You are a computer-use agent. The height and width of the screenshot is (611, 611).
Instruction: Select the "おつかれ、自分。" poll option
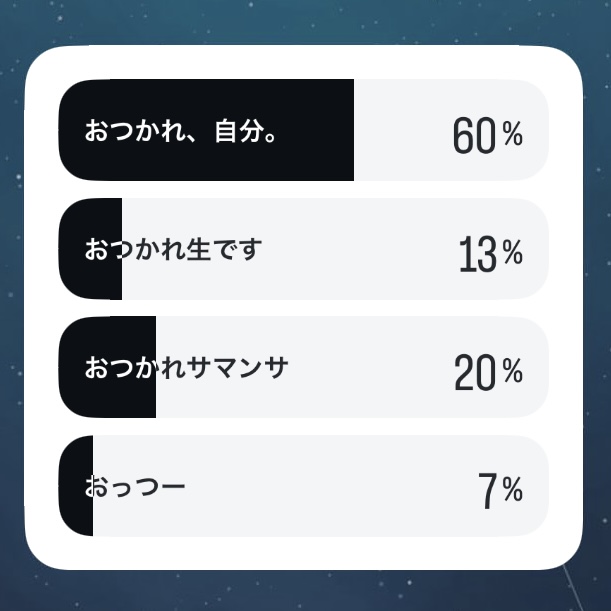(181, 131)
